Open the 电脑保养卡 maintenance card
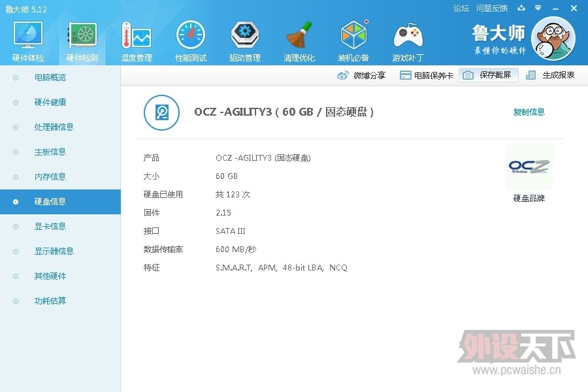The image size is (588, 392). tap(426, 75)
